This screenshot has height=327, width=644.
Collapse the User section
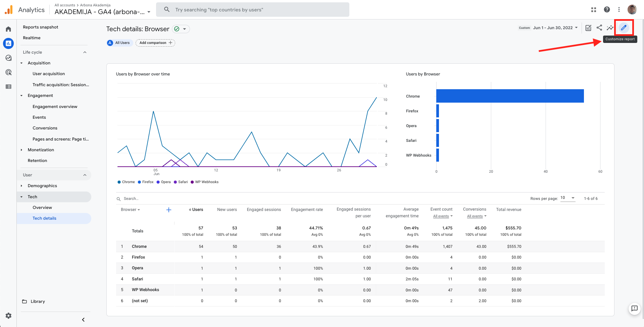coord(85,175)
